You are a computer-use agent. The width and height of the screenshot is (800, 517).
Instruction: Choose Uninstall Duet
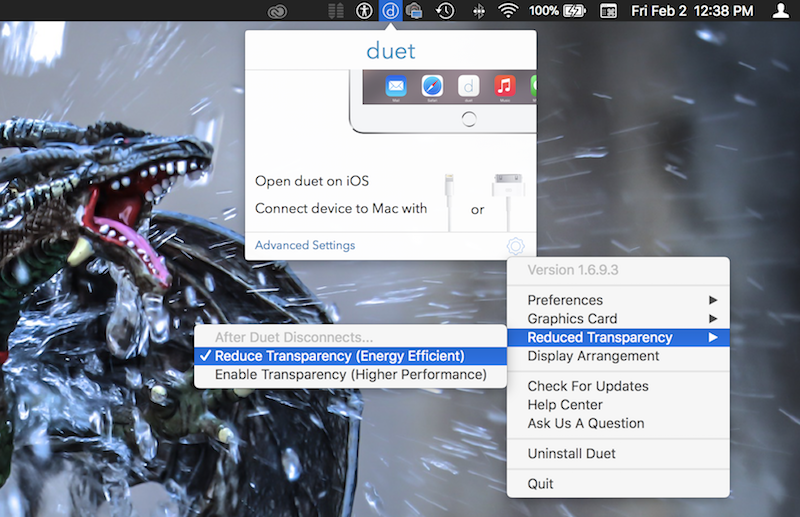tap(618, 453)
